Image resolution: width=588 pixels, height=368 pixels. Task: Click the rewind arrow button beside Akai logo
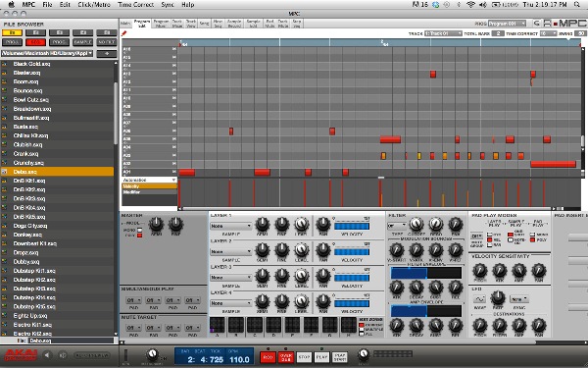pyautogui.click(x=47, y=355)
